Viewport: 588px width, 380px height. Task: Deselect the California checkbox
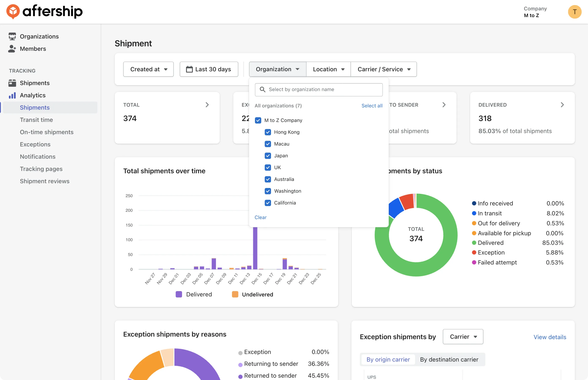268,203
